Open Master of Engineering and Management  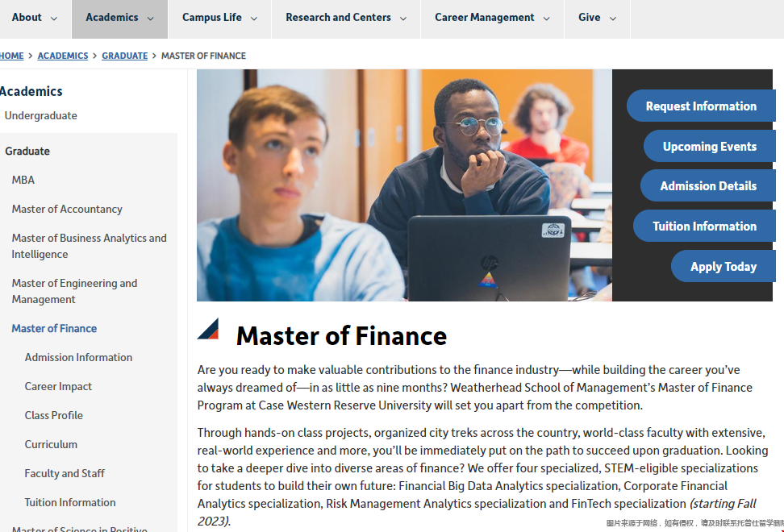pyautogui.click(x=74, y=291)
